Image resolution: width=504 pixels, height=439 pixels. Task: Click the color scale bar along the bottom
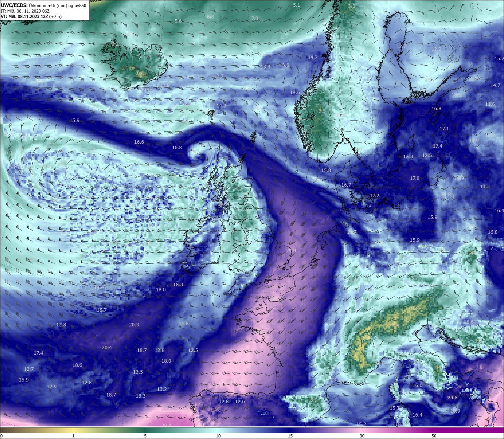click(252, 430)
